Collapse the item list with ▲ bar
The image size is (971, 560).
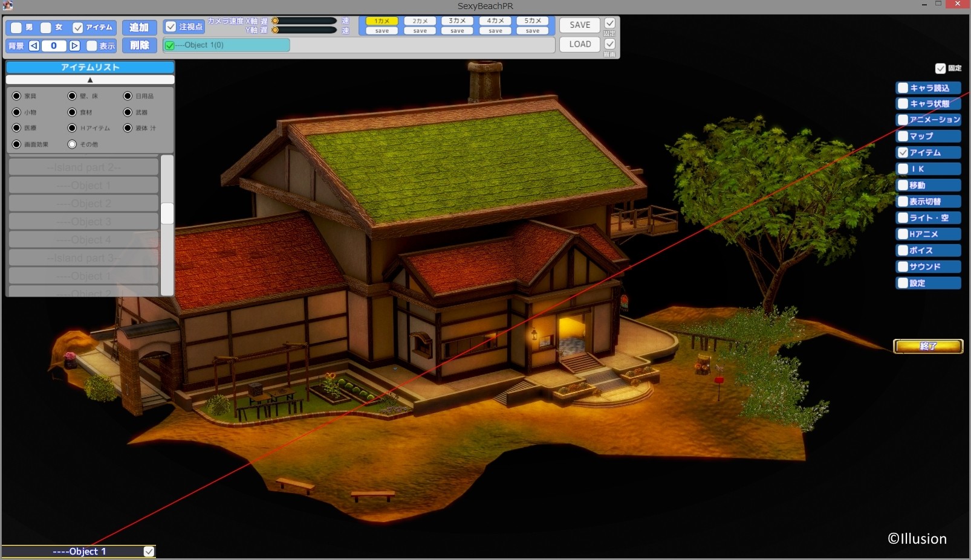tap(90, 80)
